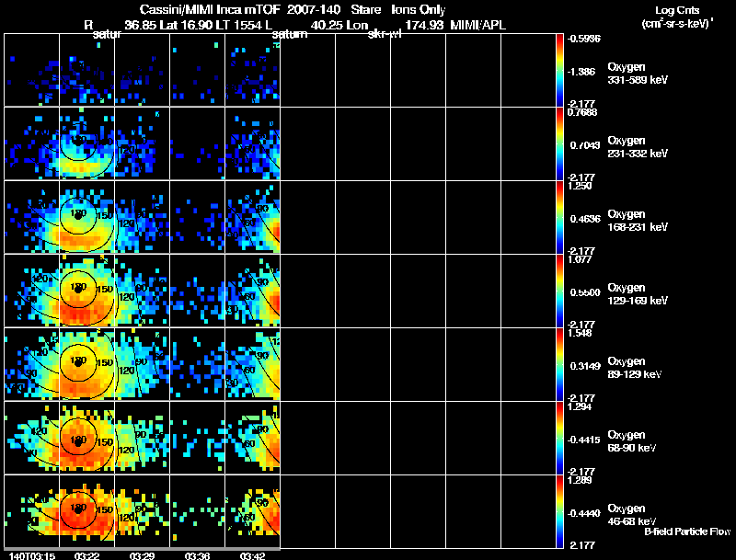Select the Oxygen 129-169 keV color bar
The image size is (736, 560).
pos(559,291)
